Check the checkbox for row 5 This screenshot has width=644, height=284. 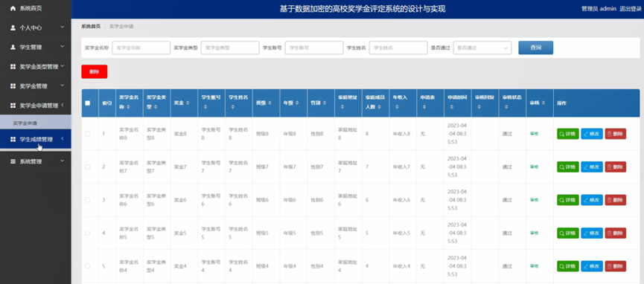[x=88, y=266]
